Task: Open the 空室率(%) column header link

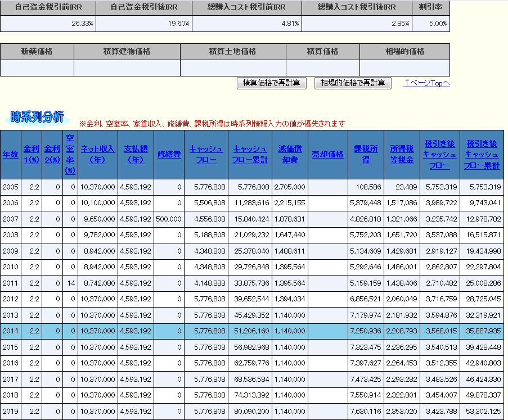Action: pyautogui.click(x=70, y=154)
